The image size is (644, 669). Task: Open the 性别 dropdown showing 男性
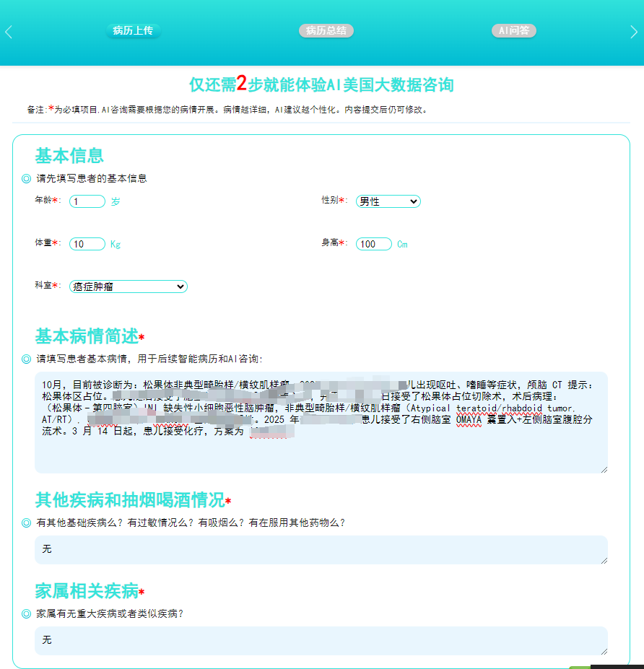(x=388, y=201)
